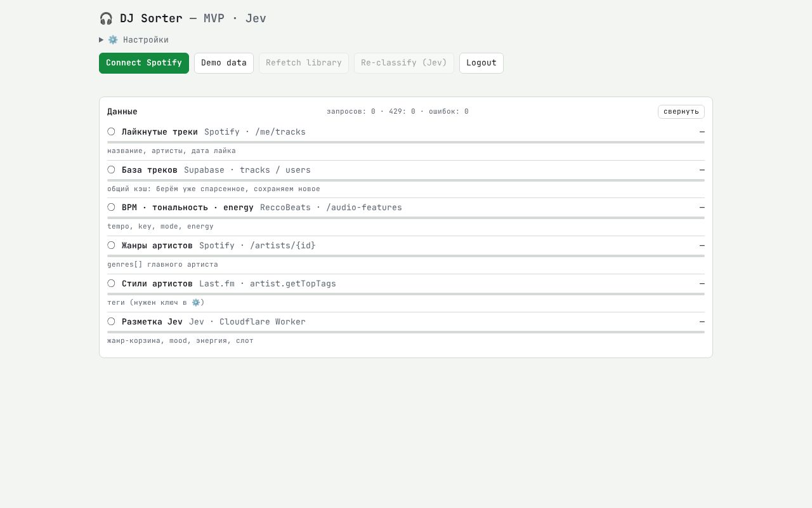The image size is (812, 508).
Task: Click the gear icon beside Настройки
Action: [x=113, y=40]
